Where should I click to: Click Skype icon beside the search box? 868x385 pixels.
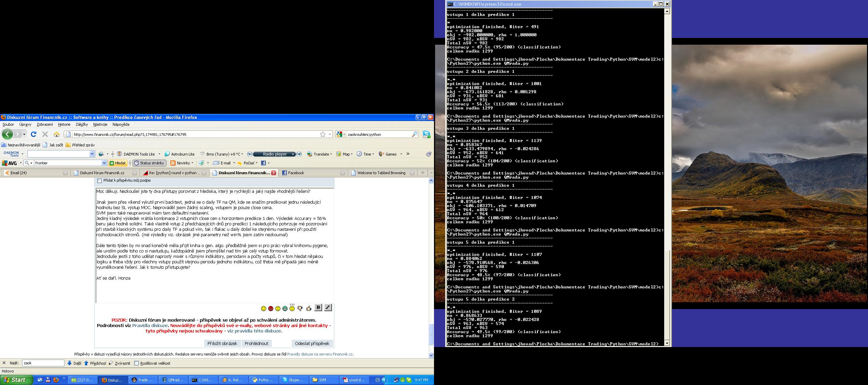[427, 135]
